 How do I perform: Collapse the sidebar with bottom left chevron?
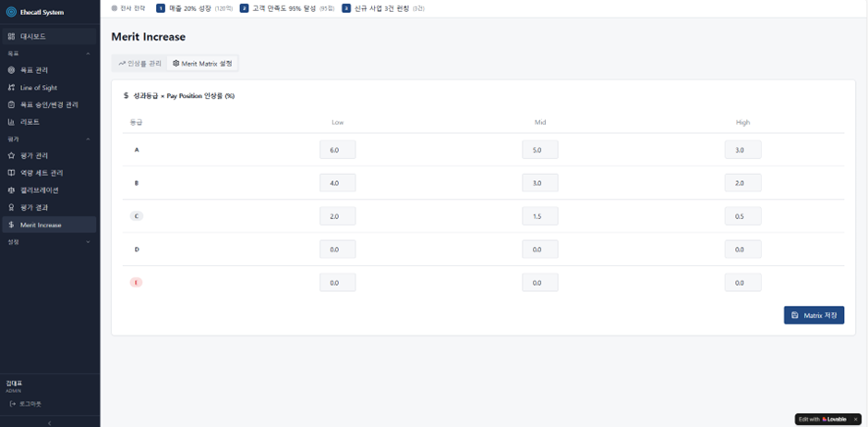pos(50,422)
